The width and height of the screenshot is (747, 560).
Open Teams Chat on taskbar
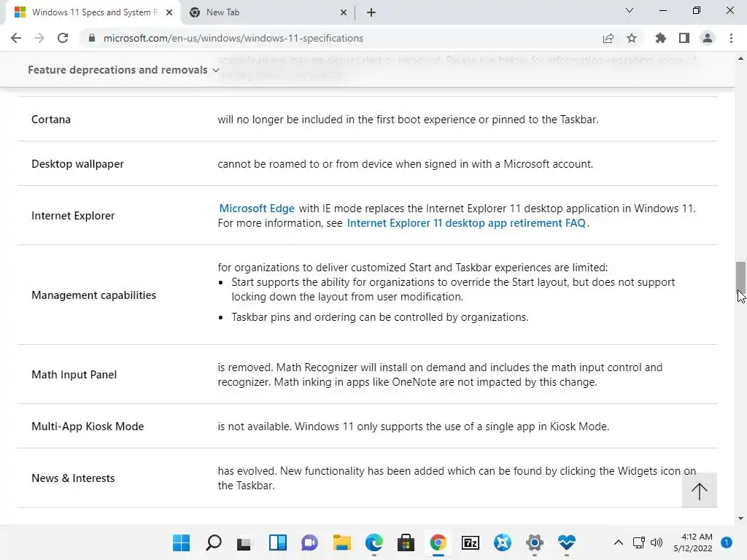(309, 542)
